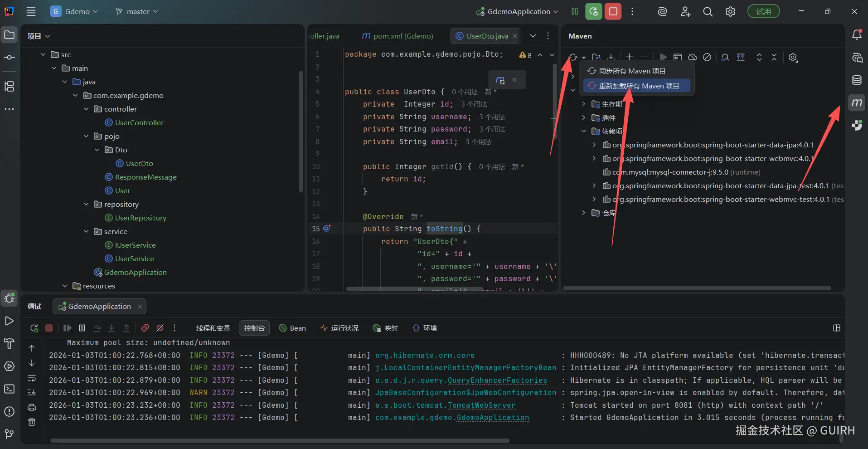Toggle scroll to end in console
Viewport: 868px width, 449px height.
point(32,392)
